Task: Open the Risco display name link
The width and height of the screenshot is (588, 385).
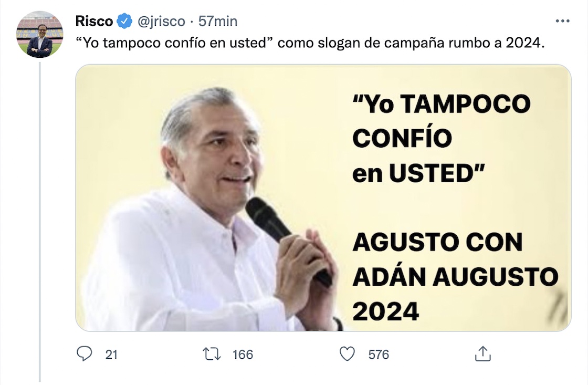Action: pyautogui.click(x=94, y=21)
